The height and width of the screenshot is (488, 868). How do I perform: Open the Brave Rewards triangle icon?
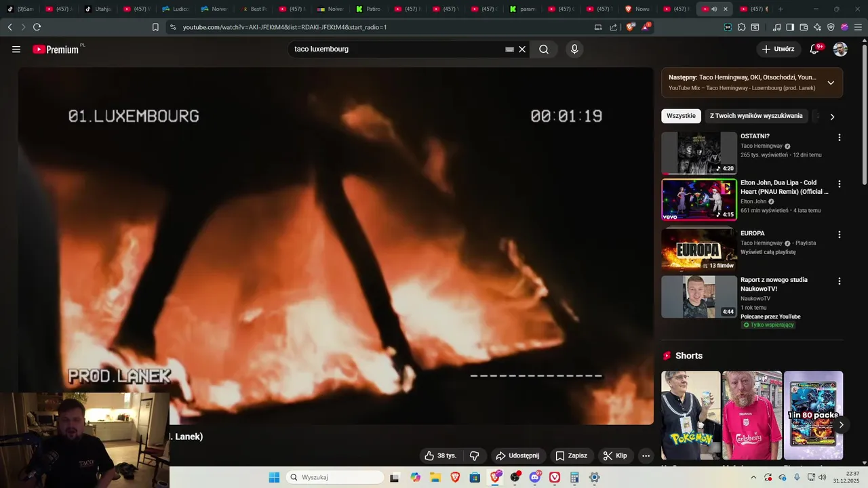pos(646,27)
